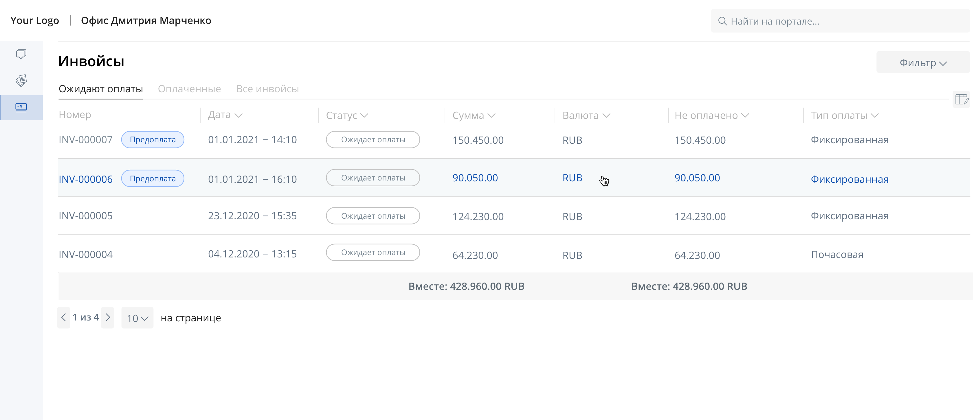Click Сумма value 124.230.00
This screenshot has height=420, width=980.
[478, 217]
